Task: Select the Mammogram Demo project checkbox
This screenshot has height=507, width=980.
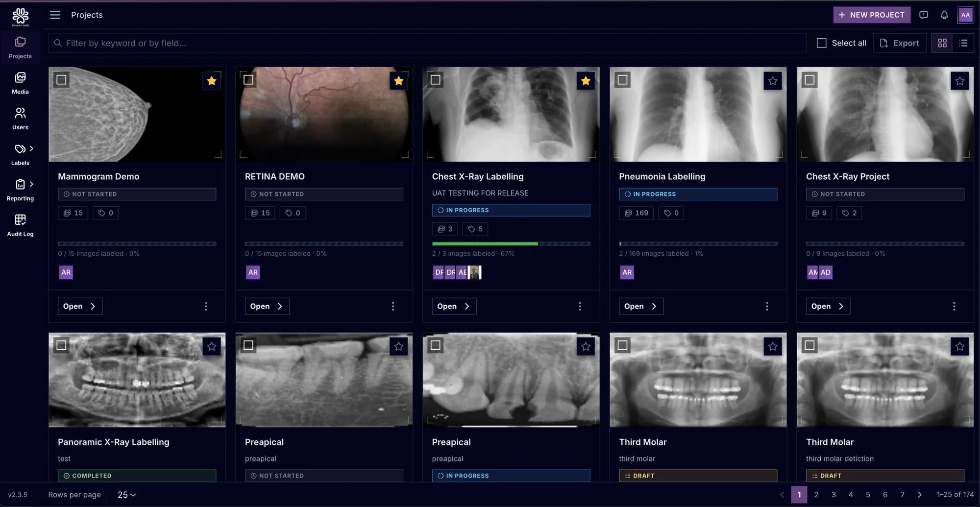Action: click(61, 79)
